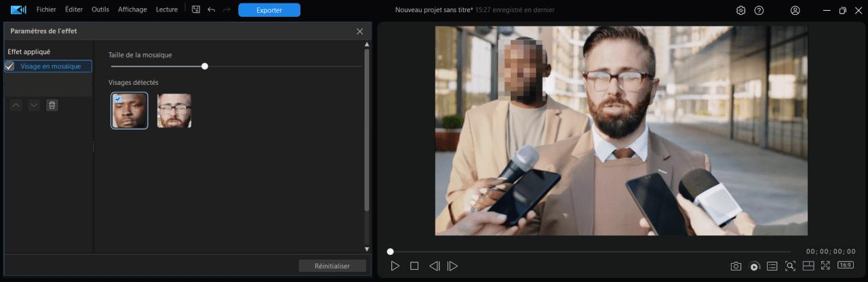Open the Lecture menu
The height and width of the screenshot is (282, 868).
click(167, 9)
